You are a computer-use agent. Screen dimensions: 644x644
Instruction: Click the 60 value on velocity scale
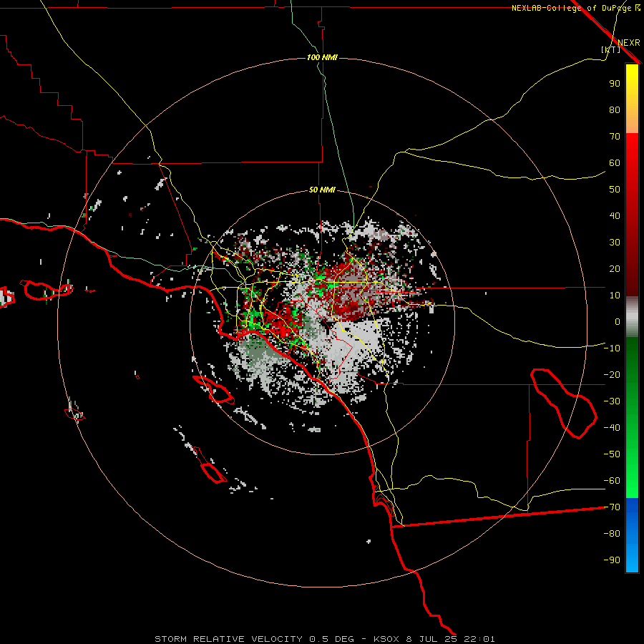615,163
